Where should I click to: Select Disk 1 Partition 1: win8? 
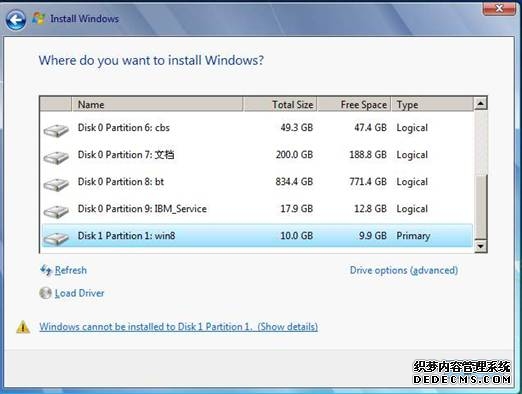coord(257,236)
